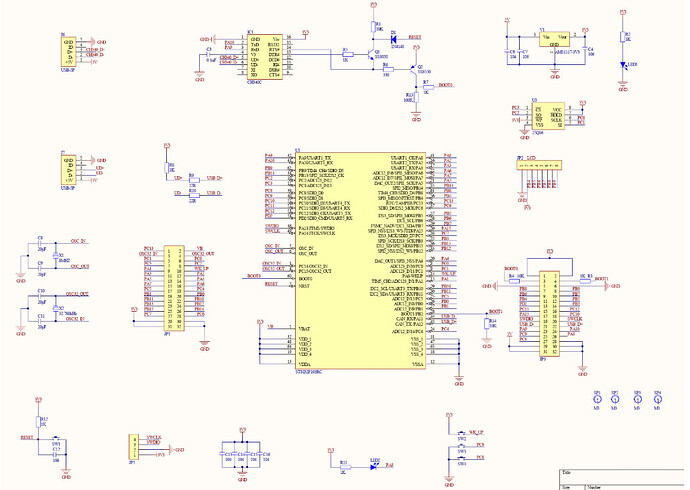Select LED2 symbol near PA8 label
The image size is (690, 490).
[374, 467]
